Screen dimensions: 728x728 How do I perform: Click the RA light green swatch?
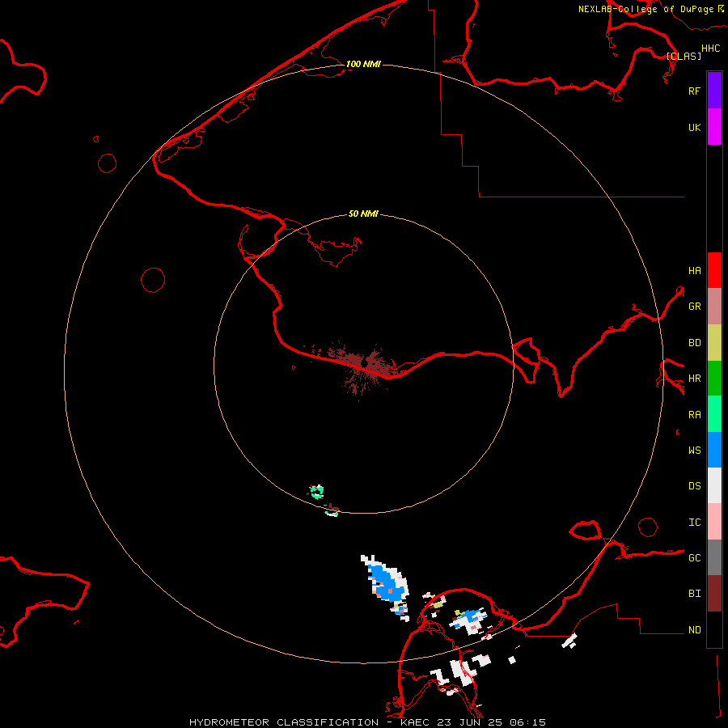click(x=714, y=414)
